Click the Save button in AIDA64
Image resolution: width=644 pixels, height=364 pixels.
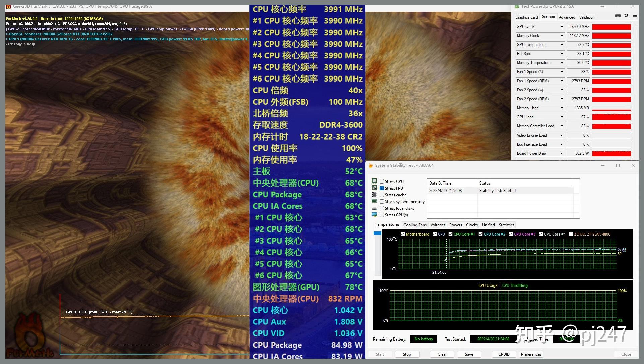469,354
